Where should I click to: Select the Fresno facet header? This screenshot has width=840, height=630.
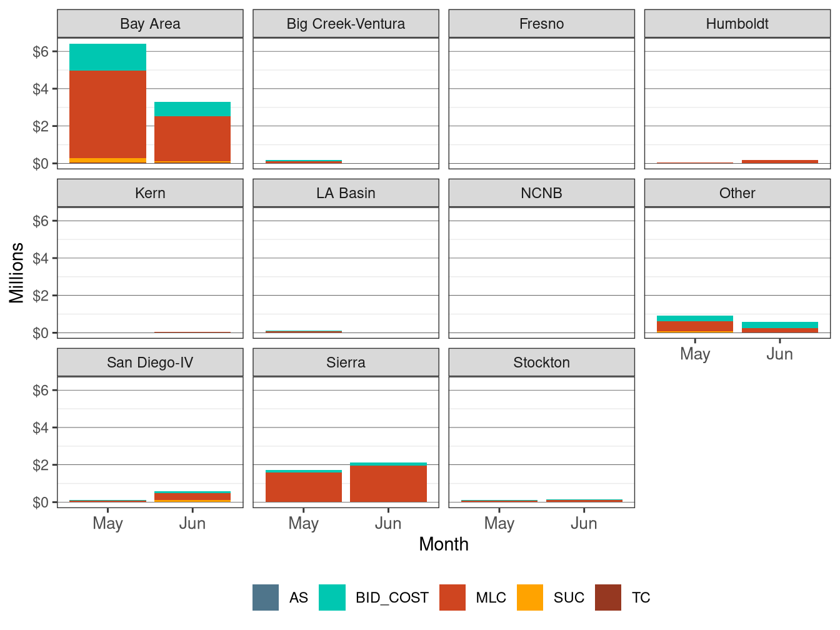[x=542, y=24]
